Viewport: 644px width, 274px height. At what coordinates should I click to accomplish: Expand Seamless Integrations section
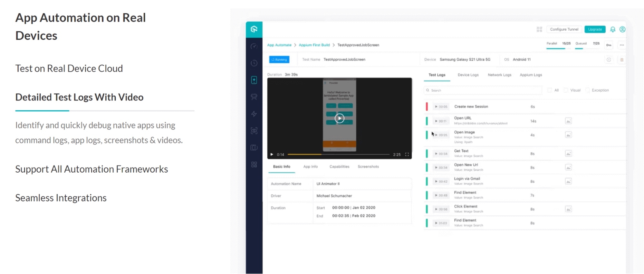(x=61, y=198)
